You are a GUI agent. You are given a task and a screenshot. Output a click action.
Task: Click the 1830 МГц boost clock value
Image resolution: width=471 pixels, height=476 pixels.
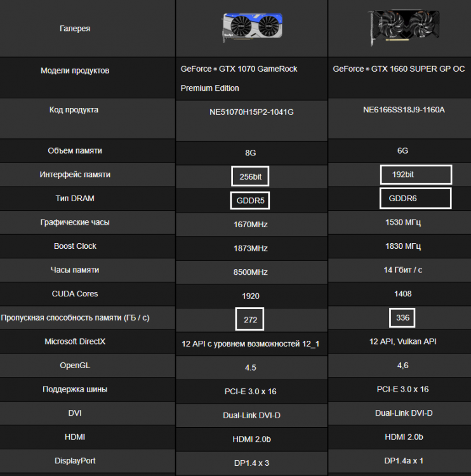(403, 246)
